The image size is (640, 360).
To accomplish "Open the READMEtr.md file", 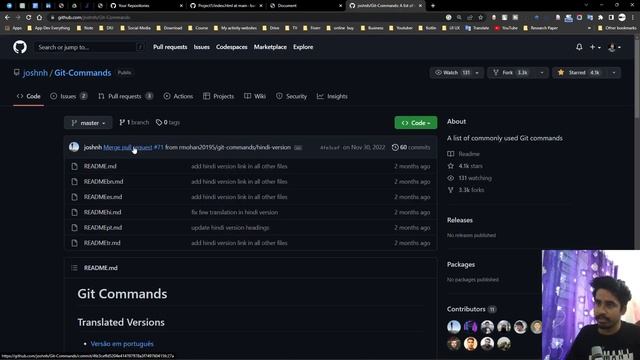I will (x=102, y=243).
